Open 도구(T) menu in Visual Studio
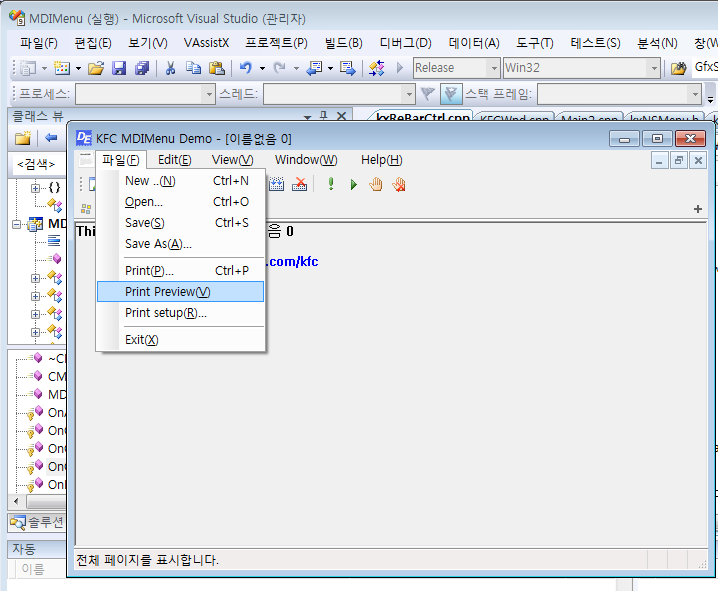Image resolution: width=718 pixels, height=591 pixels. pyautogui.click(x=534, y=43)
